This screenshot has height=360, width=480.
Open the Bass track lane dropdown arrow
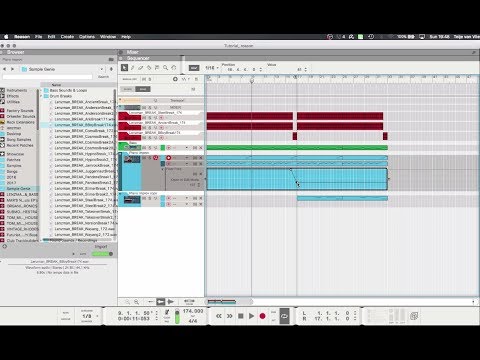187,148
